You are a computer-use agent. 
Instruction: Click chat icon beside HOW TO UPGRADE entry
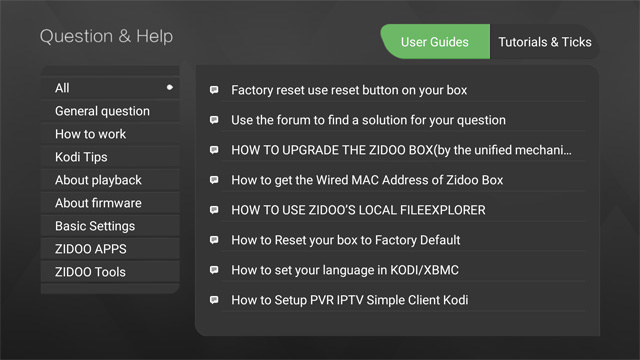coord(214,150)
